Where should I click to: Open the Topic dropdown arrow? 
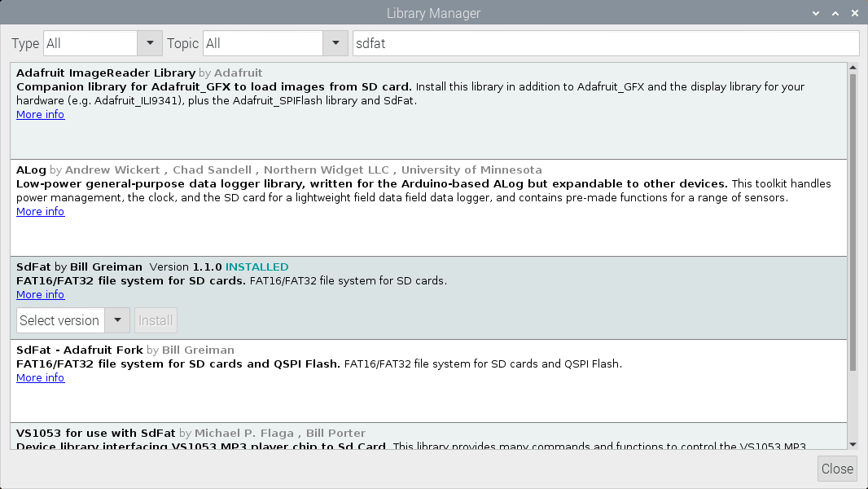(x=335, y=43)
